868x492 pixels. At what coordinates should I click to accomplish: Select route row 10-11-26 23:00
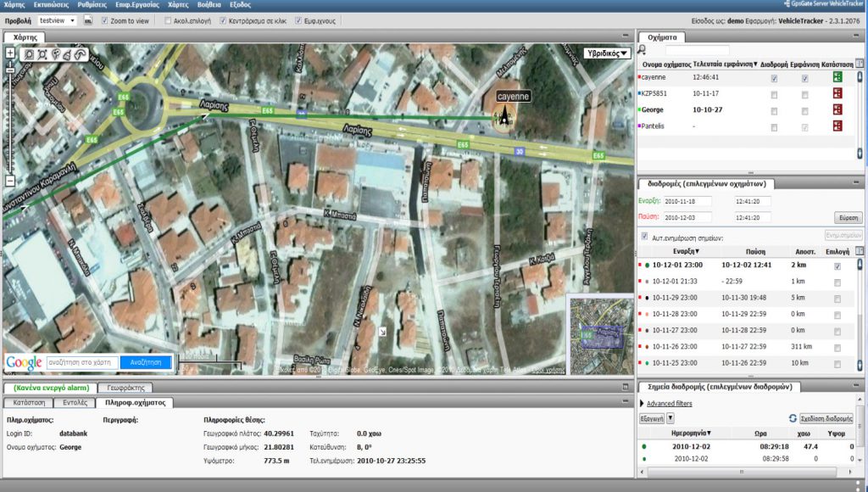click(748, 347)
